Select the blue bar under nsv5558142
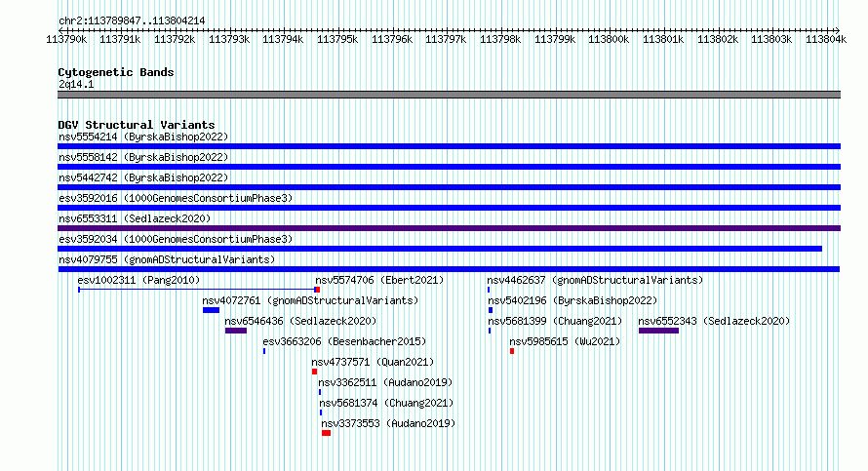Viewport: 868px width, 471px height. point(449,167)
